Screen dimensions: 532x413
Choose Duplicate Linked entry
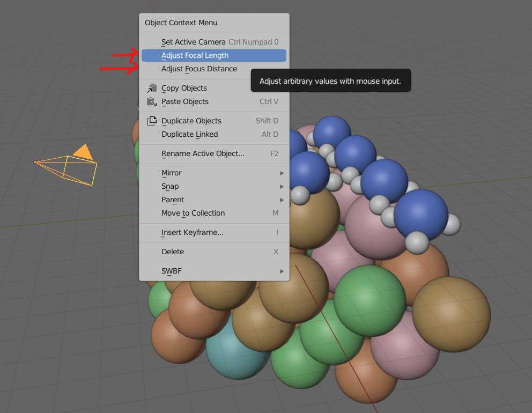point(214,135)
